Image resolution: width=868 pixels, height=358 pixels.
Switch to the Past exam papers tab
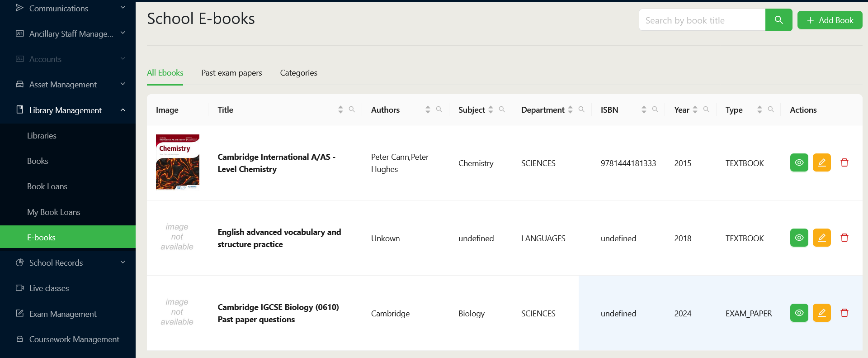coord(231,73)
